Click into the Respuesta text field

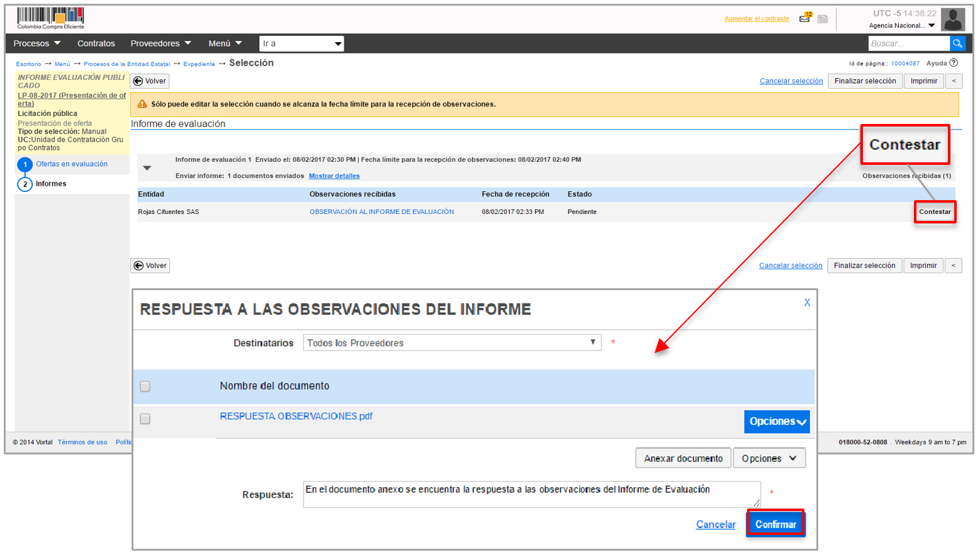tap(531, 494)
